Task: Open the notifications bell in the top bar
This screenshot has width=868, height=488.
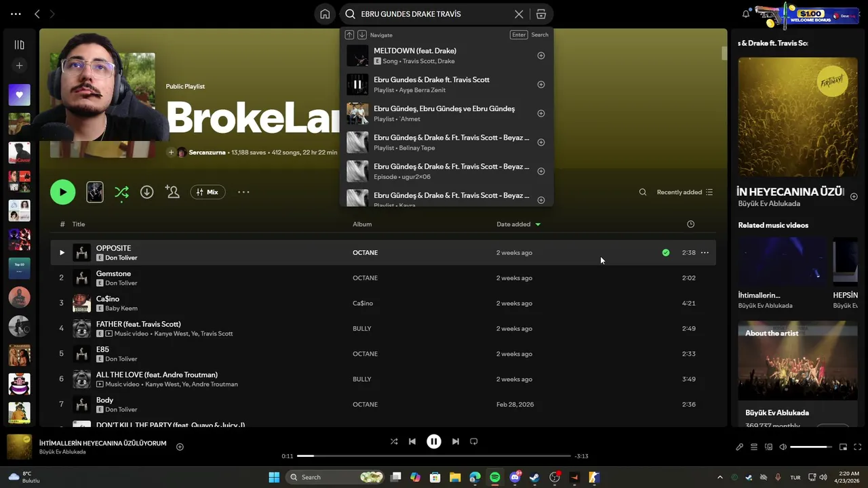Action: (746, 14)
